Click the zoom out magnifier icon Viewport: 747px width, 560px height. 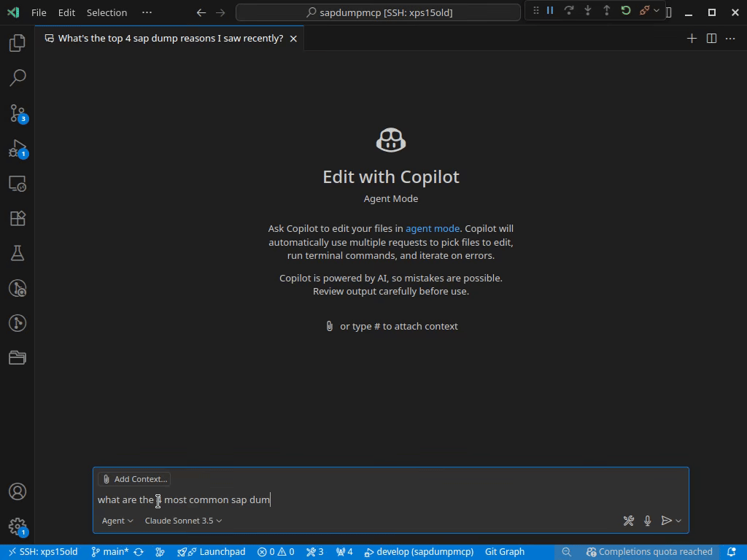(x=566, y=552)
